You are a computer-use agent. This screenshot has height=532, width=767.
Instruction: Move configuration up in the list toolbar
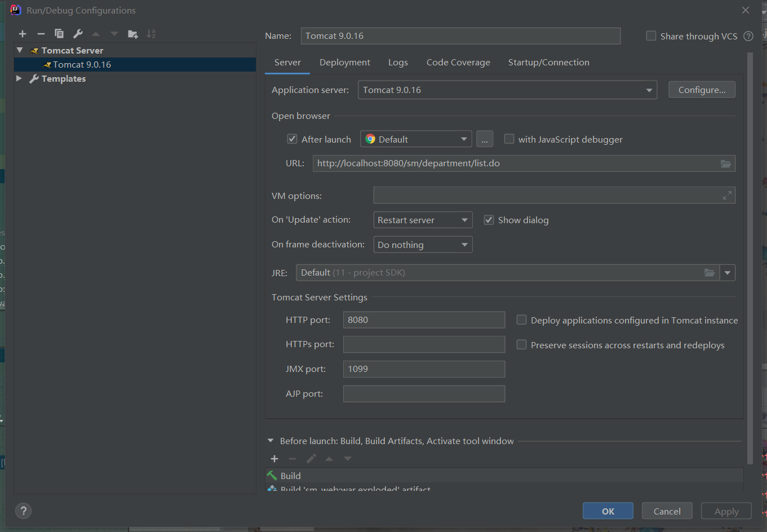(x=96, y=34)
